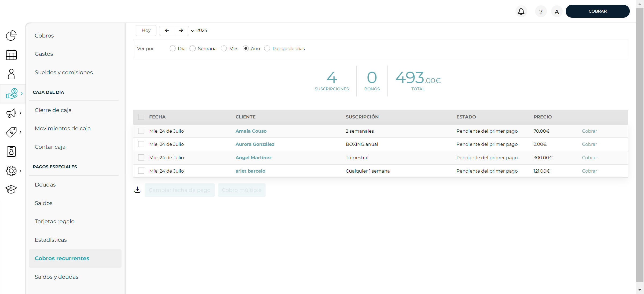Open Contar caja menu item
Screen dimensions: 644x294
point(50,147)
